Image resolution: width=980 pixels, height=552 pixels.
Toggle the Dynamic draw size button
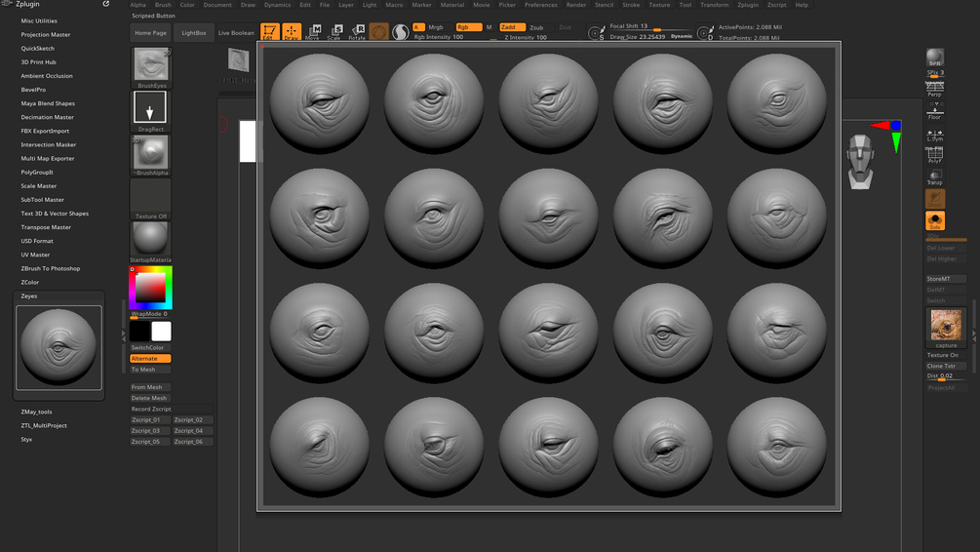click(682, 36)
